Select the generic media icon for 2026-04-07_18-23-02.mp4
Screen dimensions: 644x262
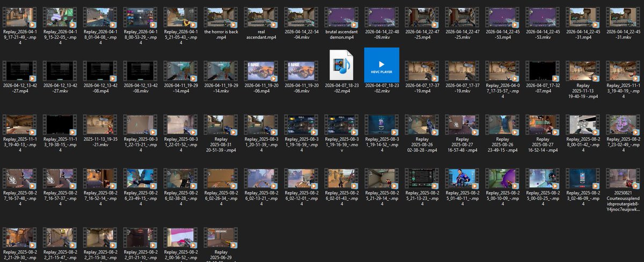(x=341, y=65)
